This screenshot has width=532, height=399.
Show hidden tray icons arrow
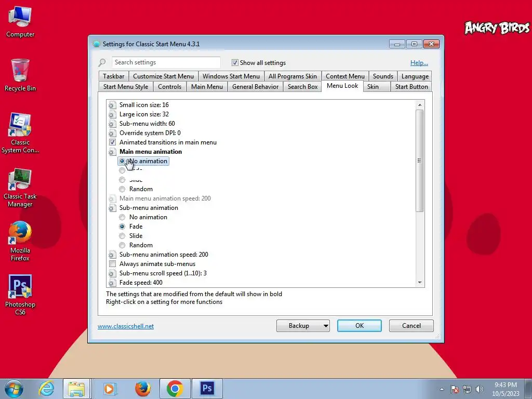[x=442, y=389]
